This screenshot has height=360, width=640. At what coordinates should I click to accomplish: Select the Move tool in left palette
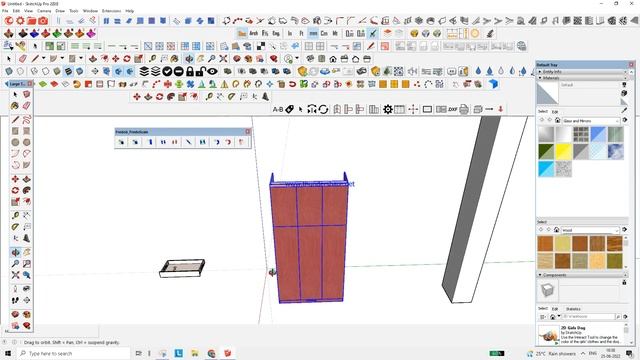pos(15,179)
